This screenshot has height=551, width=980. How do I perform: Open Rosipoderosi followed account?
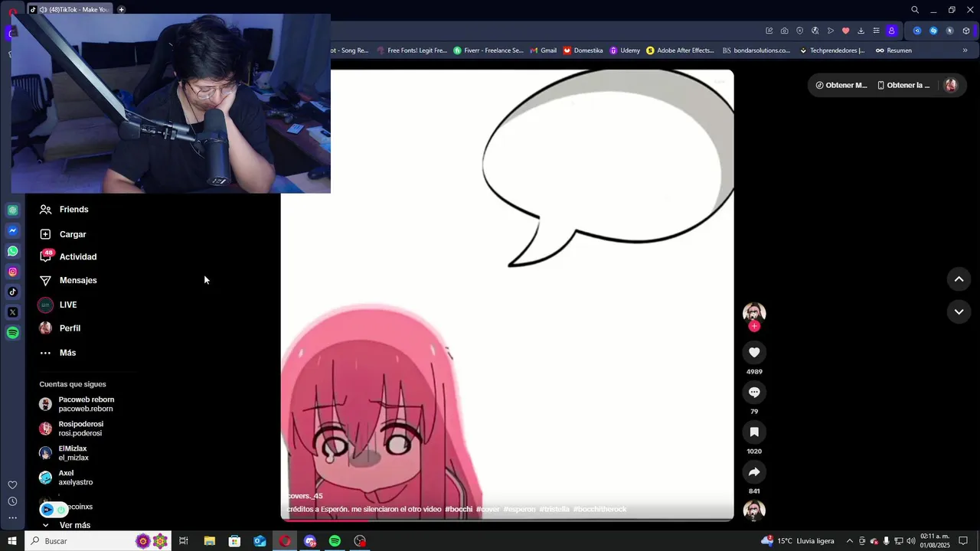coord(71,429)
